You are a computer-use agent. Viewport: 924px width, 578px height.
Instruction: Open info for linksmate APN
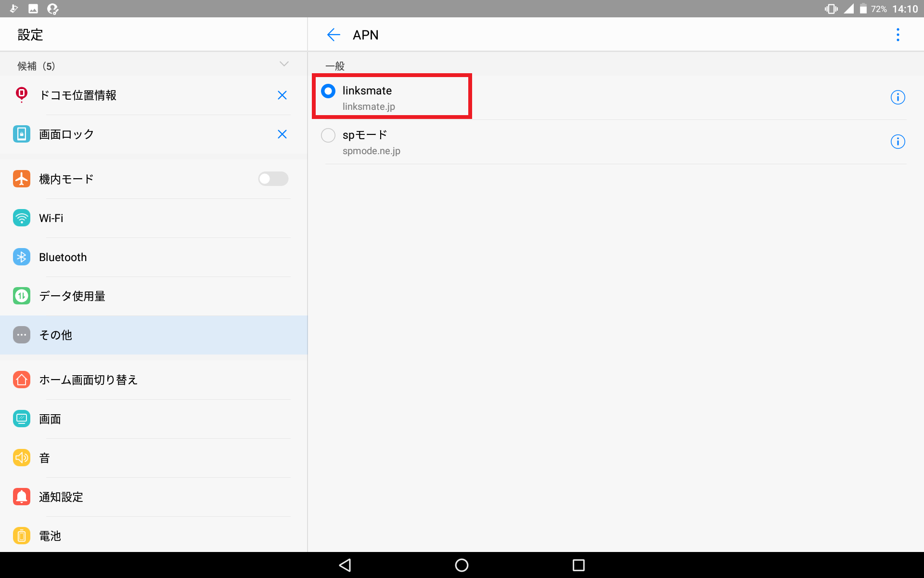point(898,97)
